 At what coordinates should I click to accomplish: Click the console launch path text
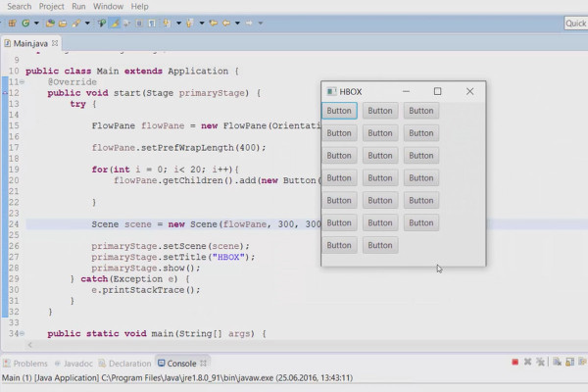click(x=177, y=377)
